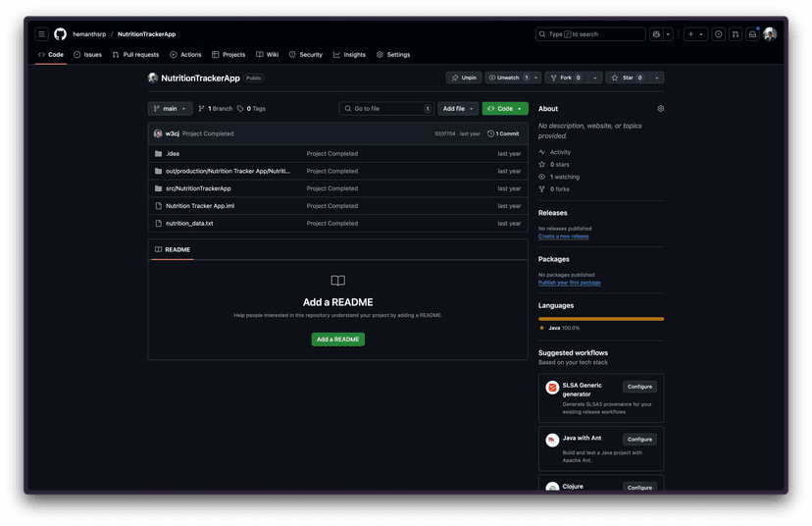Click the SLSA Generic generator logo

click(552, 387)
